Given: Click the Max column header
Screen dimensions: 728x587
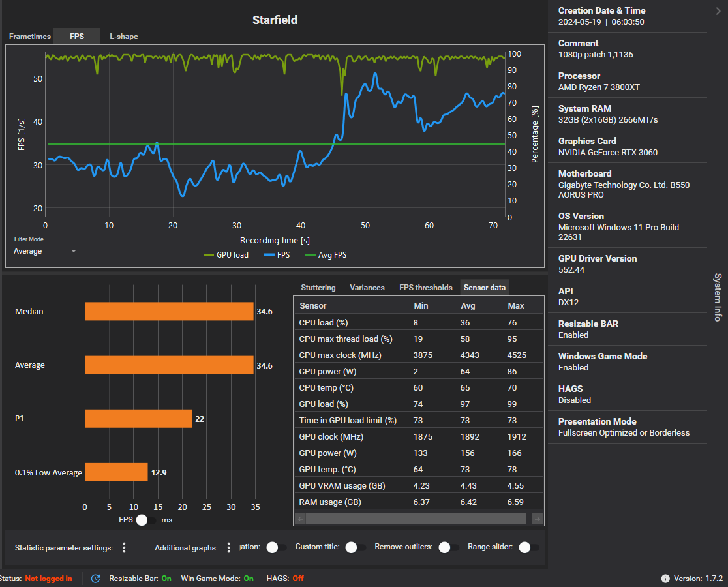Looking at the screenshot, I should pos(516,306).
